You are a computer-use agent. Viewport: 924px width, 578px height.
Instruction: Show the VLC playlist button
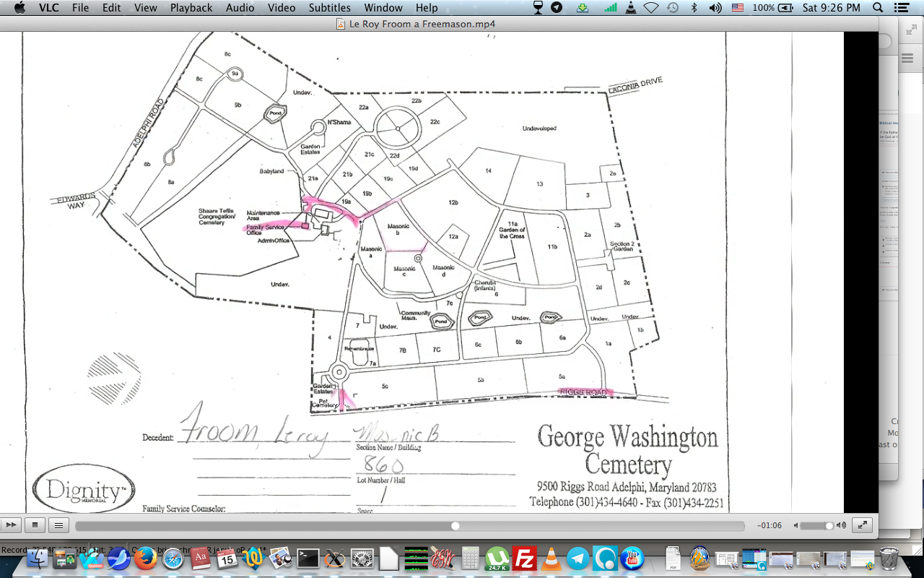pos(59,525)
